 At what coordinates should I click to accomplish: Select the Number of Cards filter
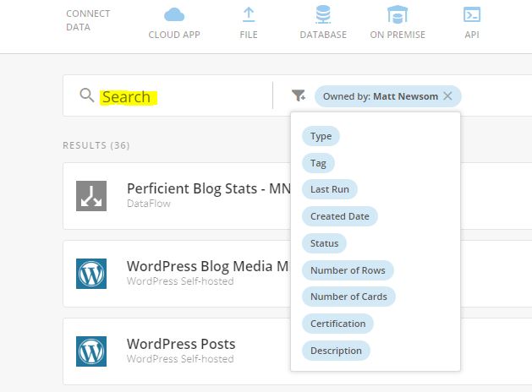[348, 297]
